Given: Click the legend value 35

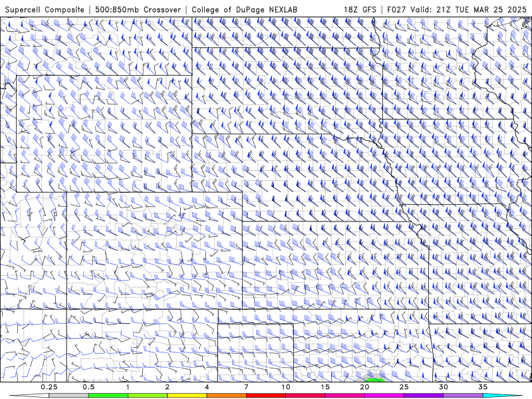Looking at the screenshot, I should tap(483, 387).
